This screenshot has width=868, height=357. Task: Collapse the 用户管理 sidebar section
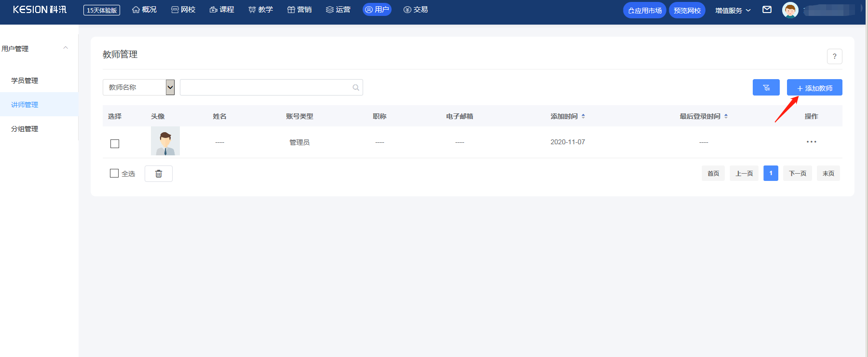tap(66, 48)
